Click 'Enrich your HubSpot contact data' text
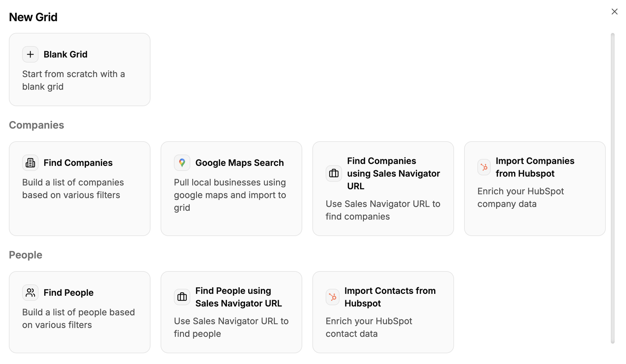 pyautogui.click(x=369, y=327)
